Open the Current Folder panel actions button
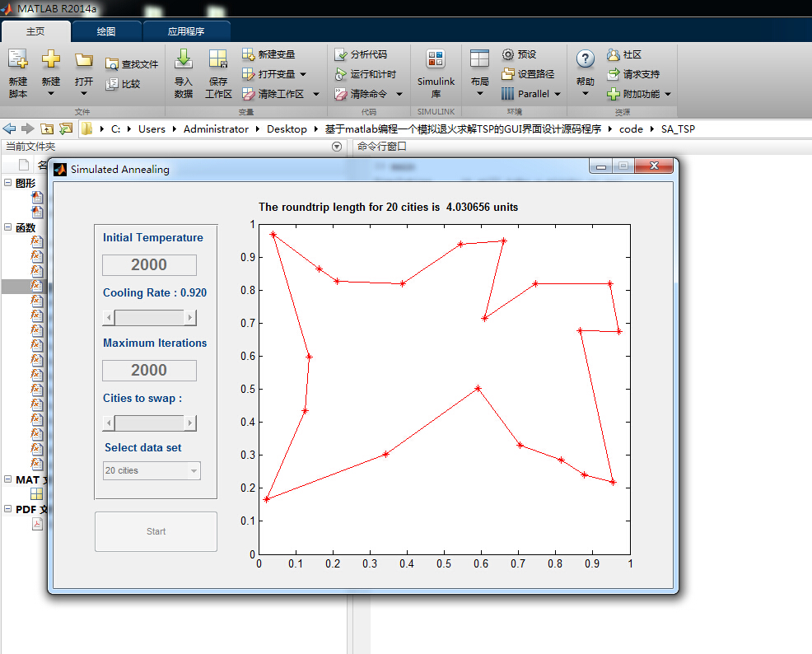The height and width of the screenshot is (654, 812). tap(337, 147)
